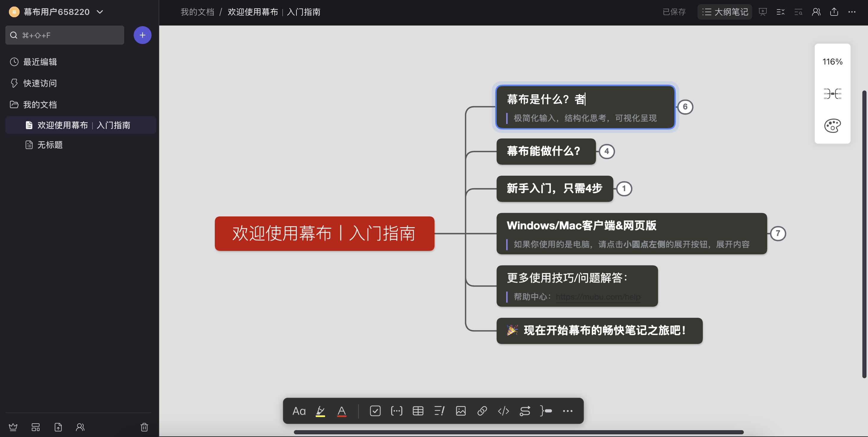Viewport: 868px width, 437px height.
Task: Select the red text color tool
Action: pyautogui.click(x=341, y=411)
